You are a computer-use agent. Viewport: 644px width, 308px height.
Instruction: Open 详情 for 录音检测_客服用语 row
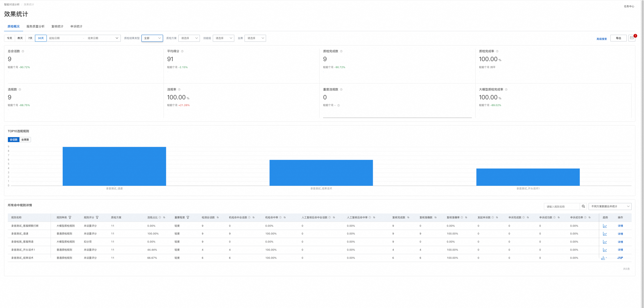[x=620, y=242]
